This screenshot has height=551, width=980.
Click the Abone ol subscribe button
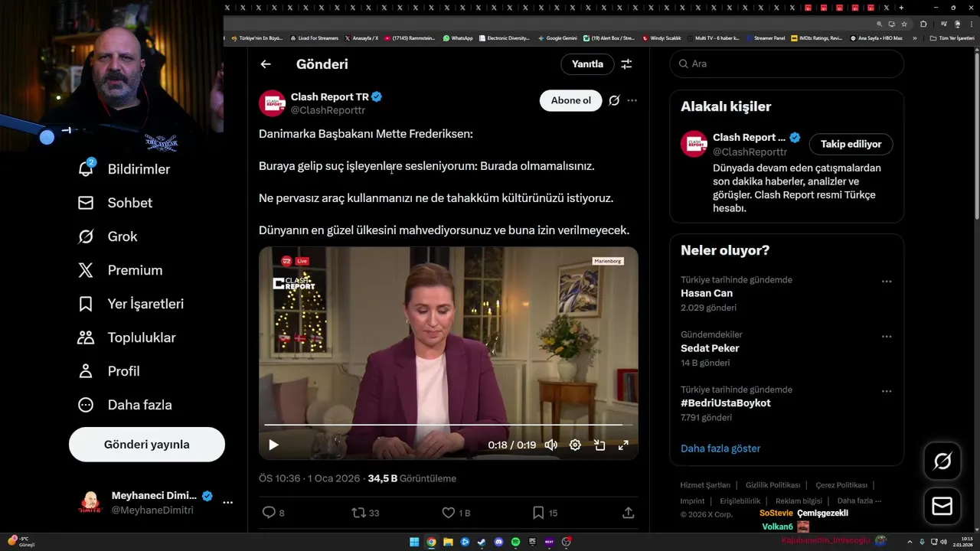tap(571, 100)
